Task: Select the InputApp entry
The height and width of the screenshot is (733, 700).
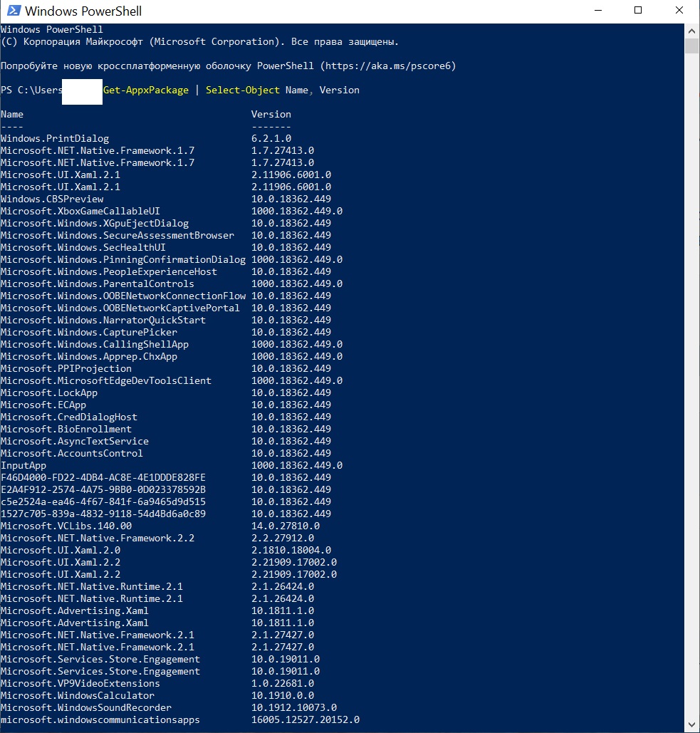Action: pyautogui.click(x=23, y=466)
